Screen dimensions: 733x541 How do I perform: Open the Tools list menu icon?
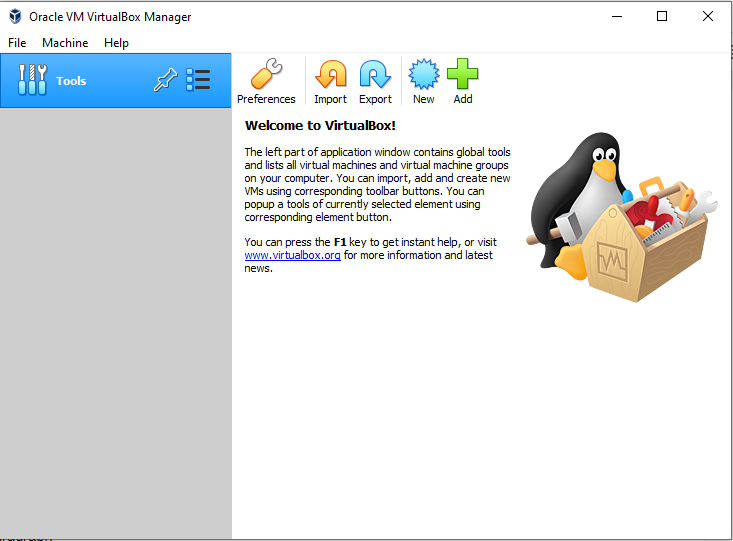198,81
